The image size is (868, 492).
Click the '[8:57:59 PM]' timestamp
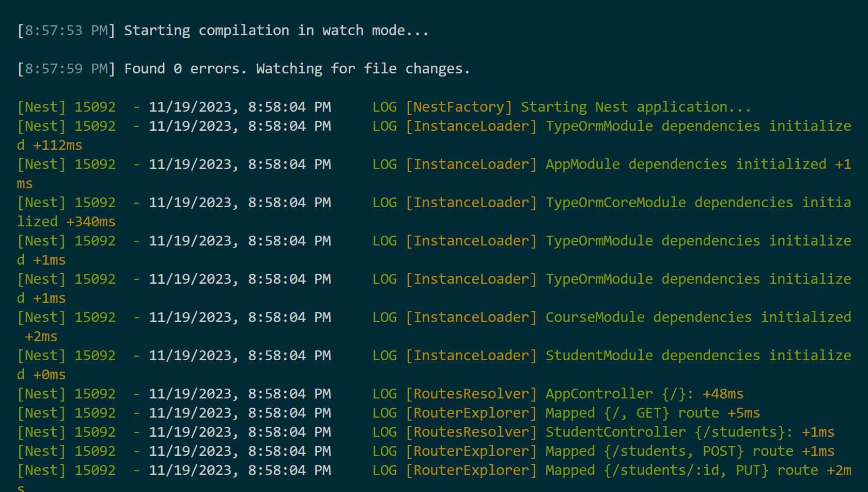coord(66,69)
